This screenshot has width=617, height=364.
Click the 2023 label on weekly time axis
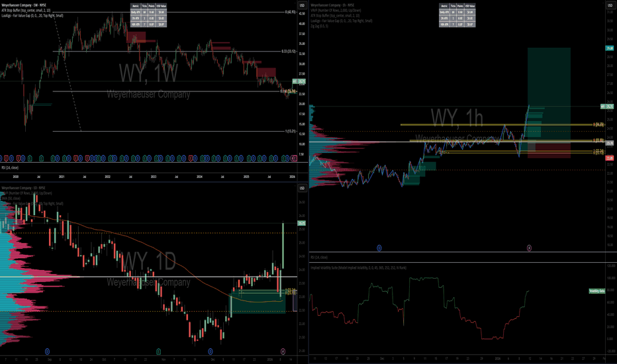pyautogui.click(x=154, y=177)
